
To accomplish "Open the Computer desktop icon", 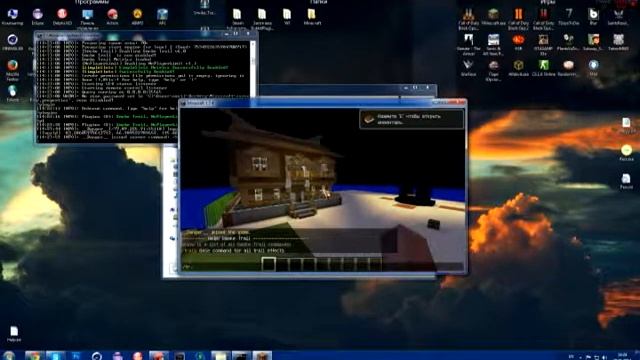I will (12, 17).
